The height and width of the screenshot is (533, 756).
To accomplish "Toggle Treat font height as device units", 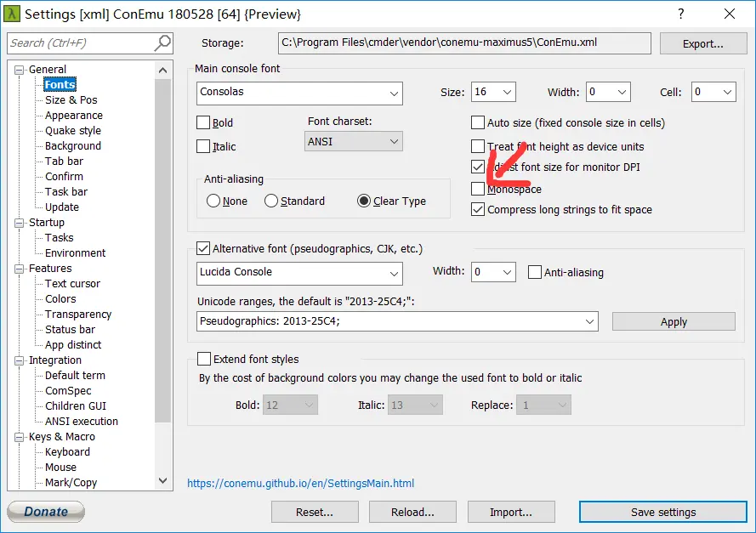I will pos(478,146).
